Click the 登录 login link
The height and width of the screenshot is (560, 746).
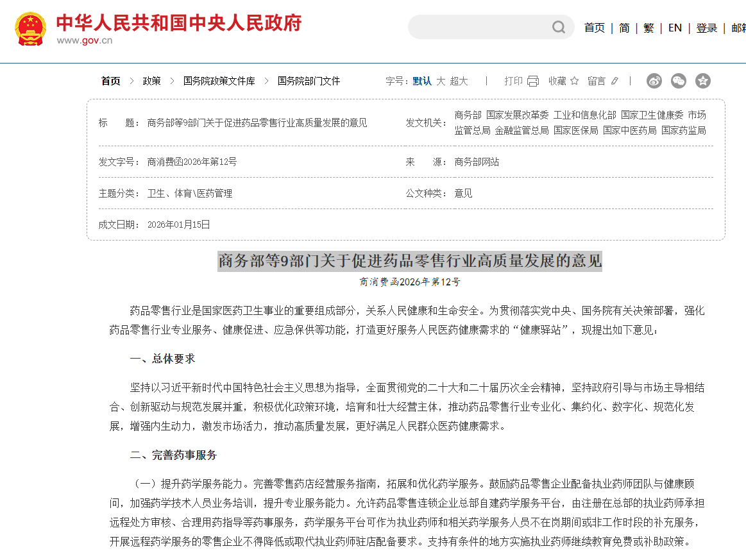(x=706, y=28)
